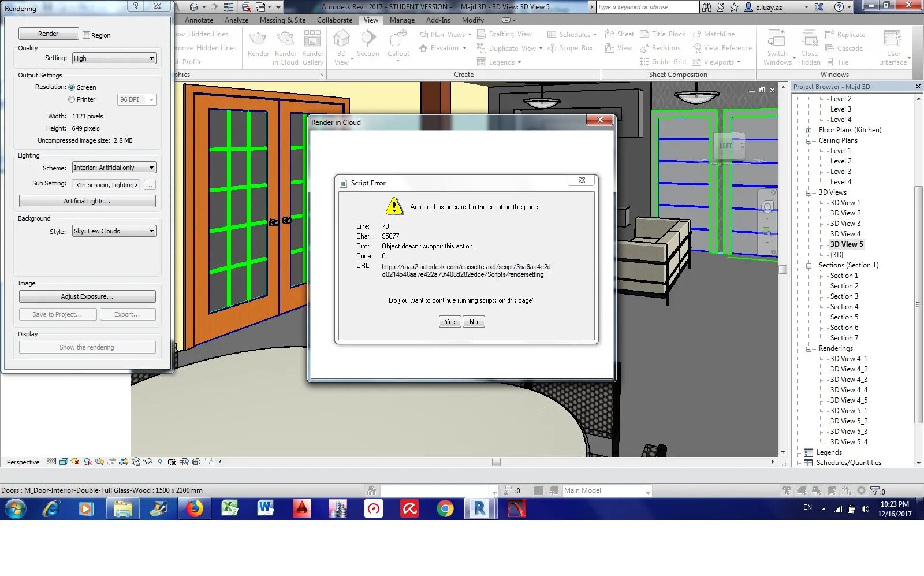
Task: Switch to the Collaborate ribbon tab
Action: [334, 20]
